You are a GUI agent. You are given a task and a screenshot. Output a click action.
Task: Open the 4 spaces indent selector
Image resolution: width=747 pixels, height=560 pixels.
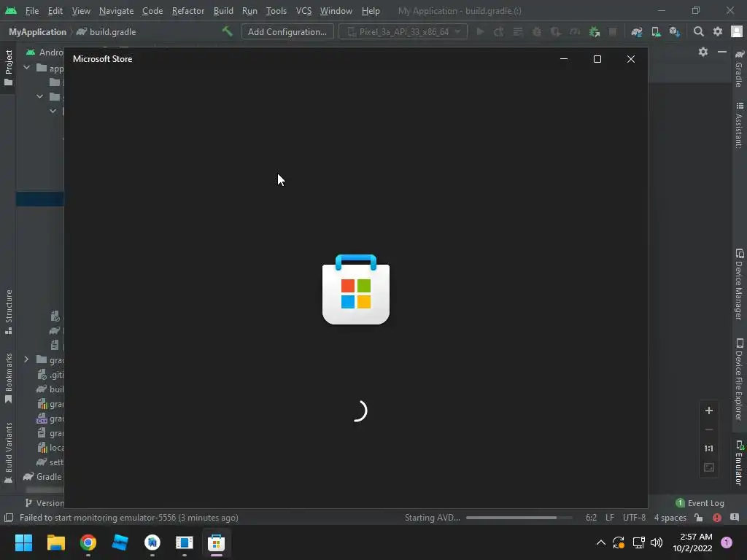pyautogui.click(x=670, y=518)
